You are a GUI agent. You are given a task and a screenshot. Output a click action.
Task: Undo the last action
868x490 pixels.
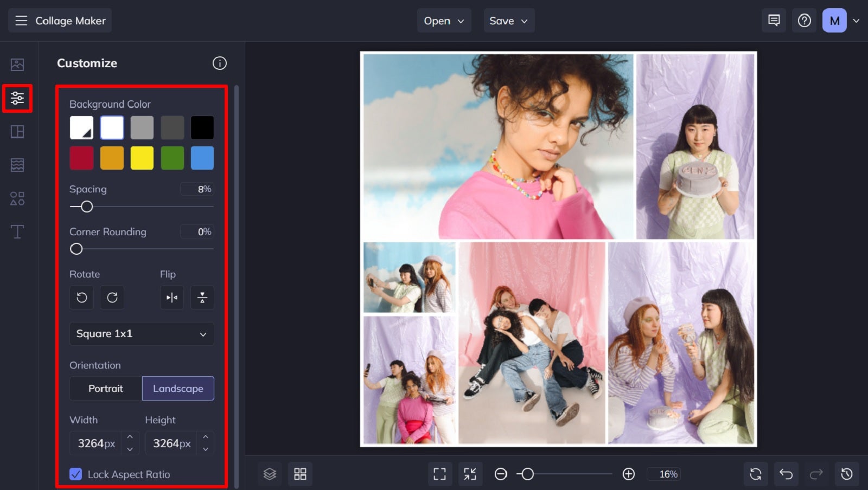pos(786,473)
